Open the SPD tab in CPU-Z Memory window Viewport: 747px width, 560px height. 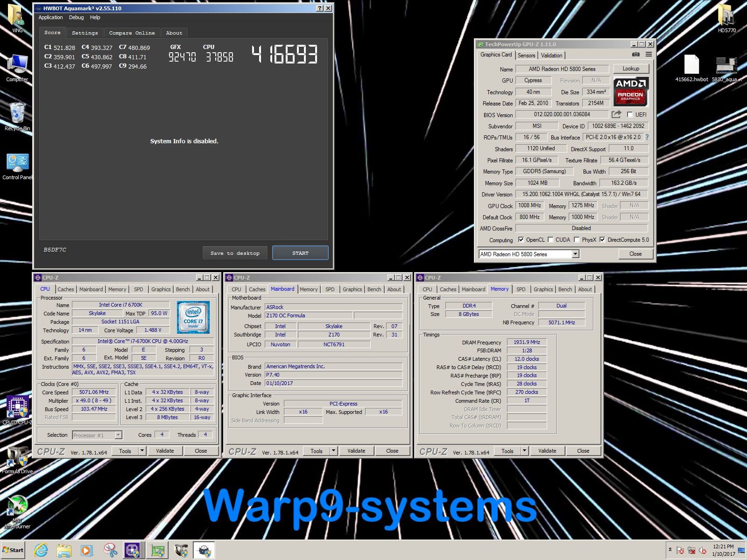521,289
